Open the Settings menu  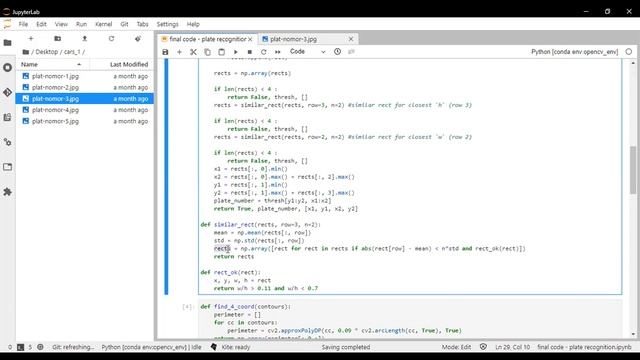pos(167,24)
